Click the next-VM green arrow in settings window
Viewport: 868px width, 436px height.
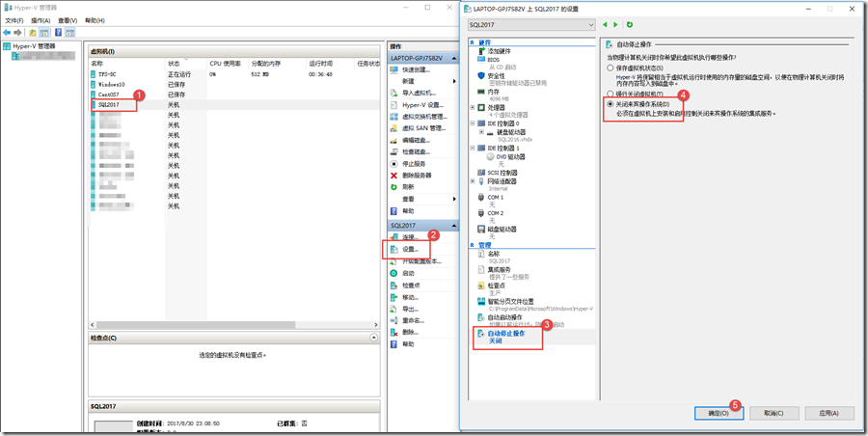615,25
